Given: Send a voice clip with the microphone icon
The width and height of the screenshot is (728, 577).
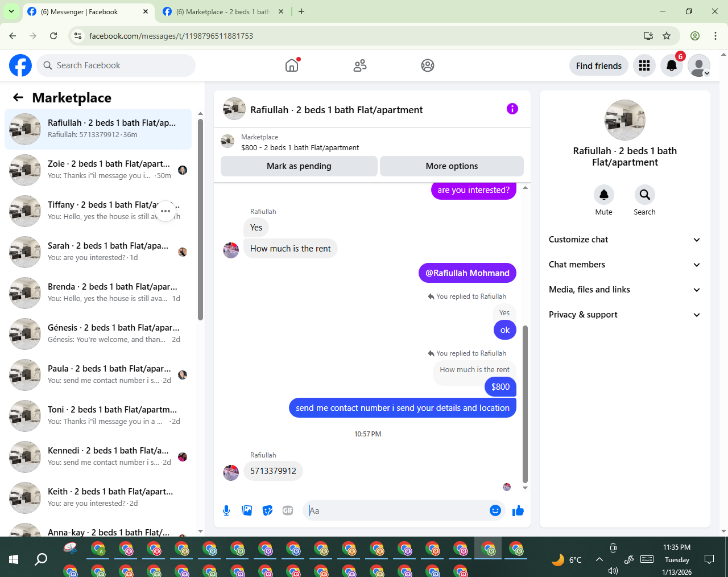Looking at the screenshot, I should click(226, 510).
